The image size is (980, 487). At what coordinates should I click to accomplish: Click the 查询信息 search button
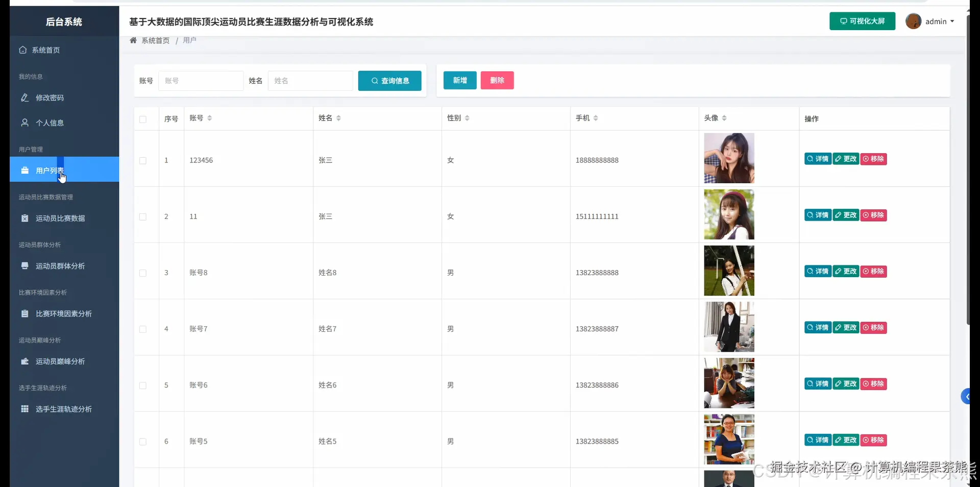(389, 81)
